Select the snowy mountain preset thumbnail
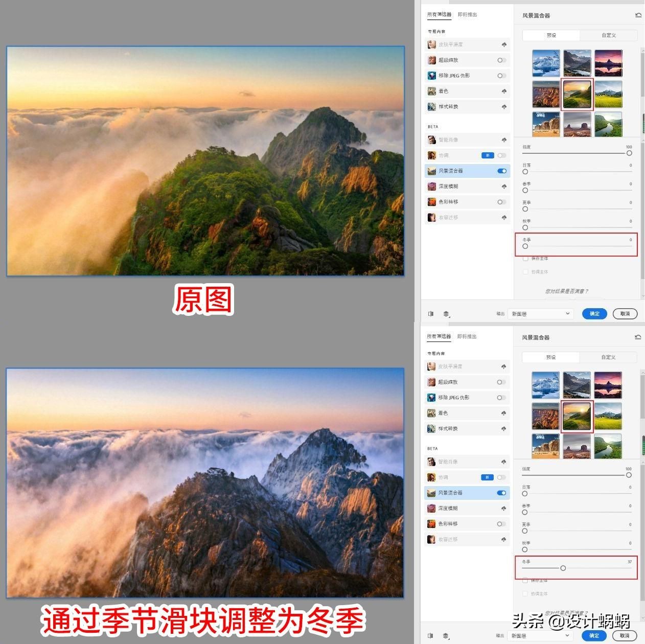The height and width of the screenshot is (644, 645). coord(545,62)
